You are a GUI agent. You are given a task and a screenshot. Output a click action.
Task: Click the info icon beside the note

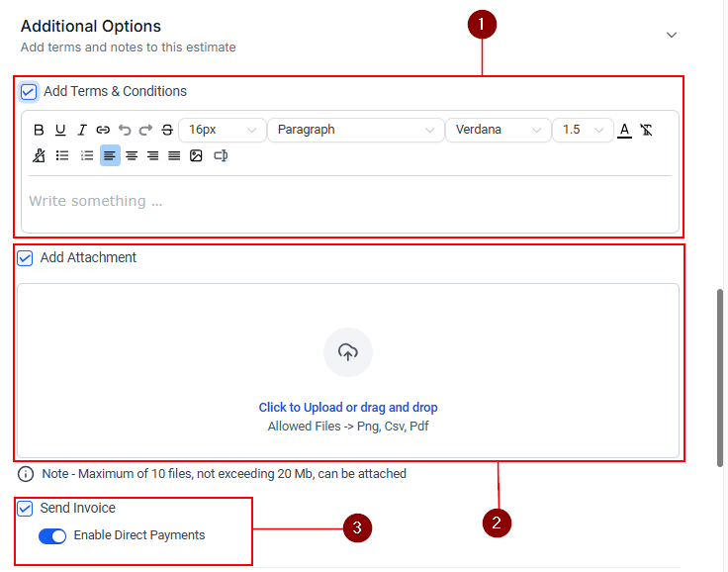pyautogui.click(x=26, y=474)
